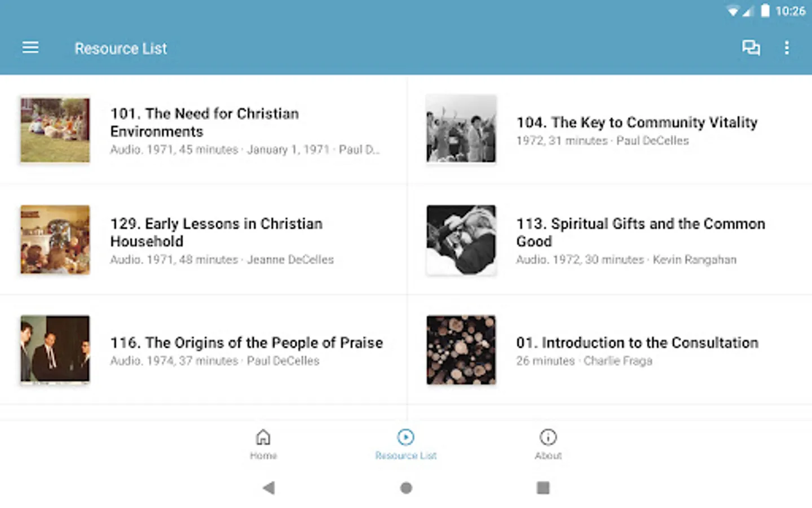The width and height of the screenshot is (812, 508).
Task: Tap the lawn gathering thumbnail for item 101
Action: 55,130
